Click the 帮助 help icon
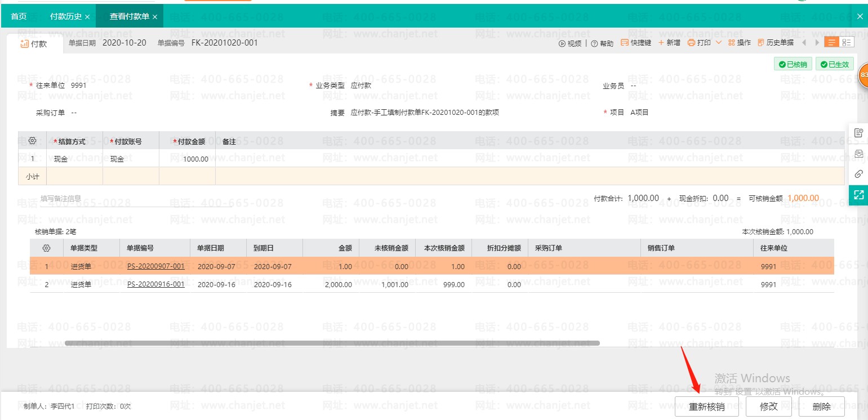 coord(602,42)
